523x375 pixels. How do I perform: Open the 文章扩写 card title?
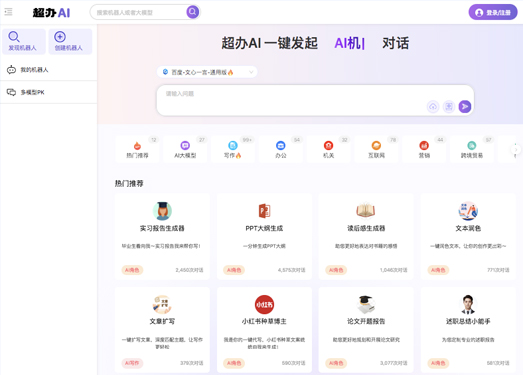coord(162,321)
